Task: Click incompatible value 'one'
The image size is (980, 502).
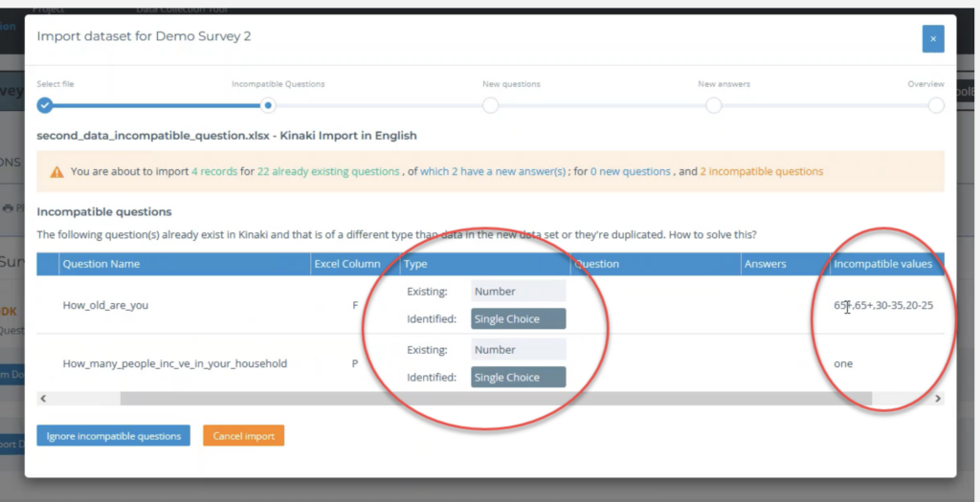Action: click(842, 363)
